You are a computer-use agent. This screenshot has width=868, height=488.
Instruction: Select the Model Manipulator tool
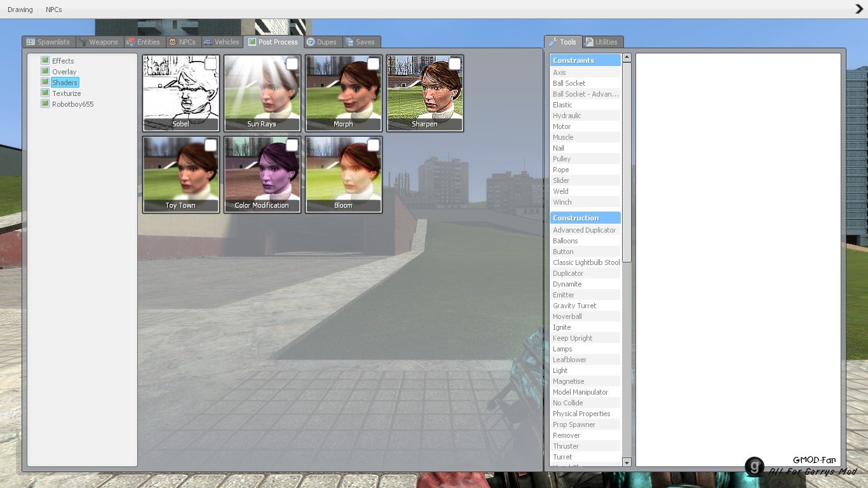coord(585,392)
